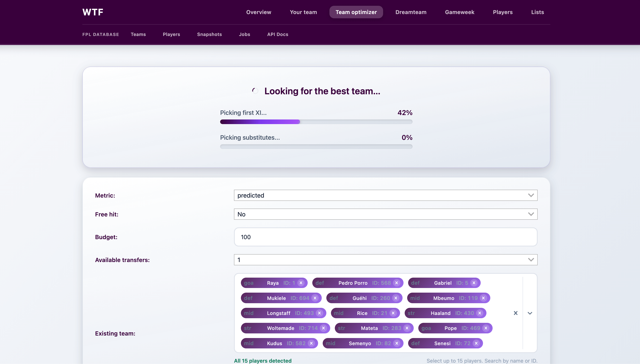Clear all selected players with the X icon
The height and width of the screenshot is (364, 640).
point(516,313)
